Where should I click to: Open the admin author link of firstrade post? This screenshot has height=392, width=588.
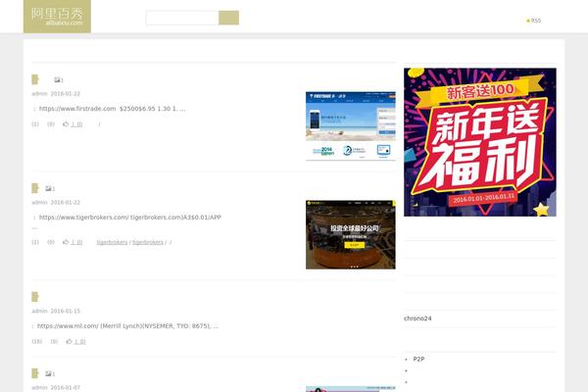point(39,94)
